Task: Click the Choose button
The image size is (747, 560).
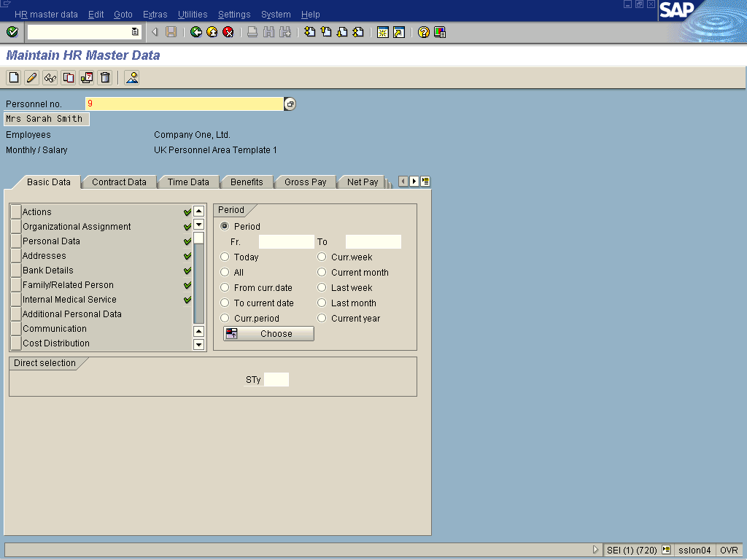Action: coord(268,333)
